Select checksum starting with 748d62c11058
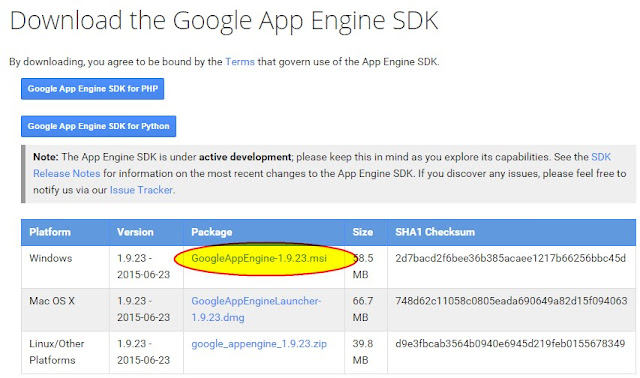The height and width of the screenshot is (378, 640). click(511, 301)
